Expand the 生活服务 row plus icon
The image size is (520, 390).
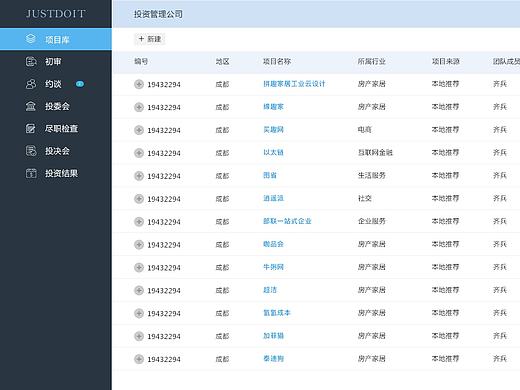[x=139, y=176]
